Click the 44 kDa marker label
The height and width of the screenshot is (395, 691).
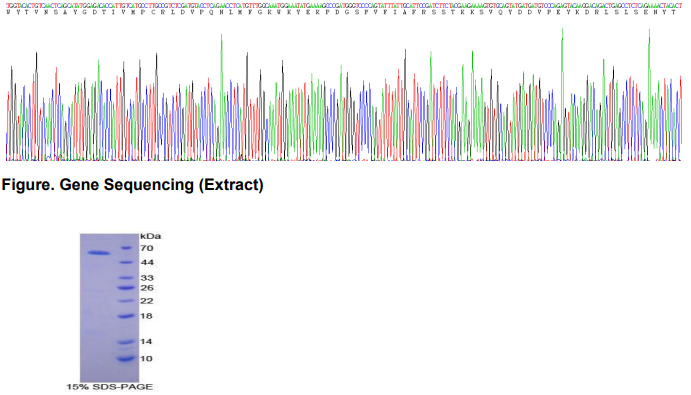coord(147,263)
